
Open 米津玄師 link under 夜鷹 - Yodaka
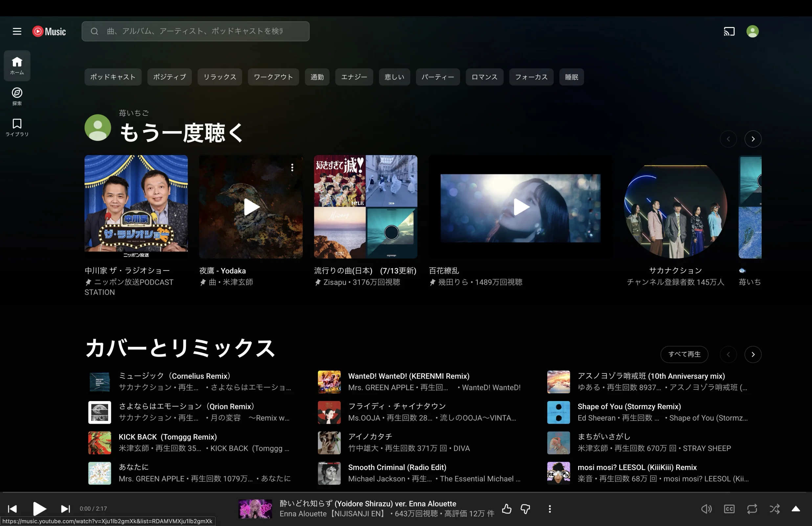[238, 282]
